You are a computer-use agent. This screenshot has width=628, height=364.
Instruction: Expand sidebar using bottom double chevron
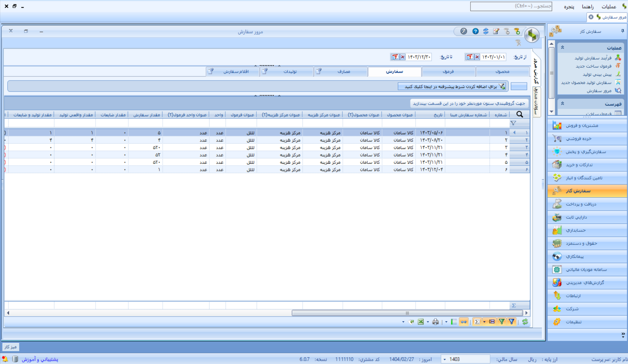click(x=623, y=335)
